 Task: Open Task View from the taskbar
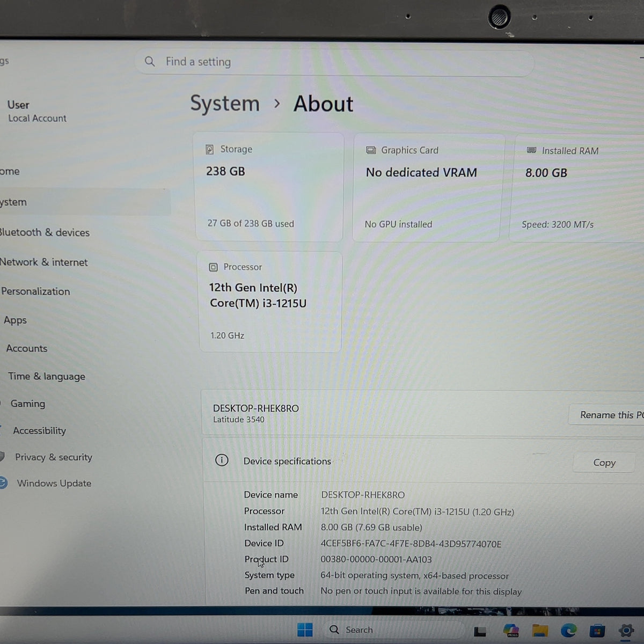(480, 631)
